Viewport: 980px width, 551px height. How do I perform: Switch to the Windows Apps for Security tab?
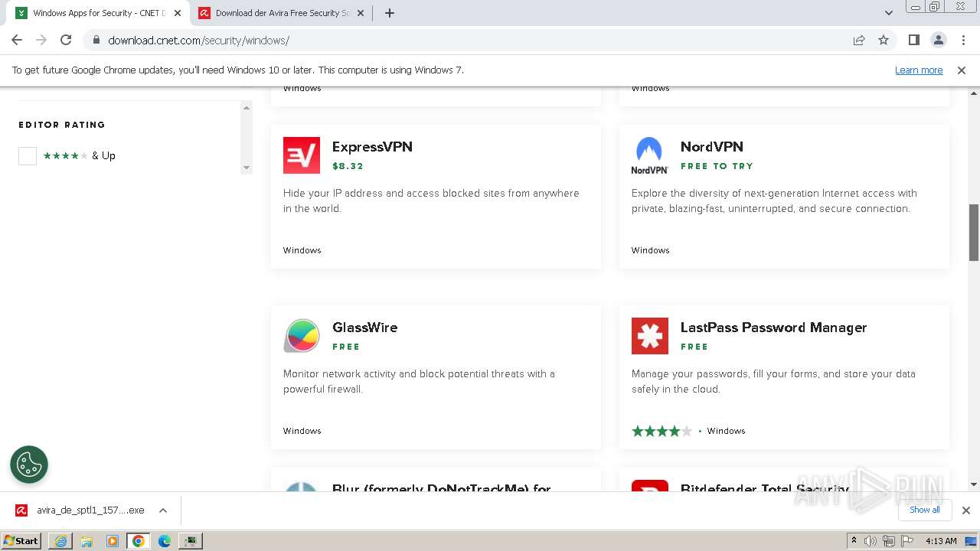coord(96,13)
